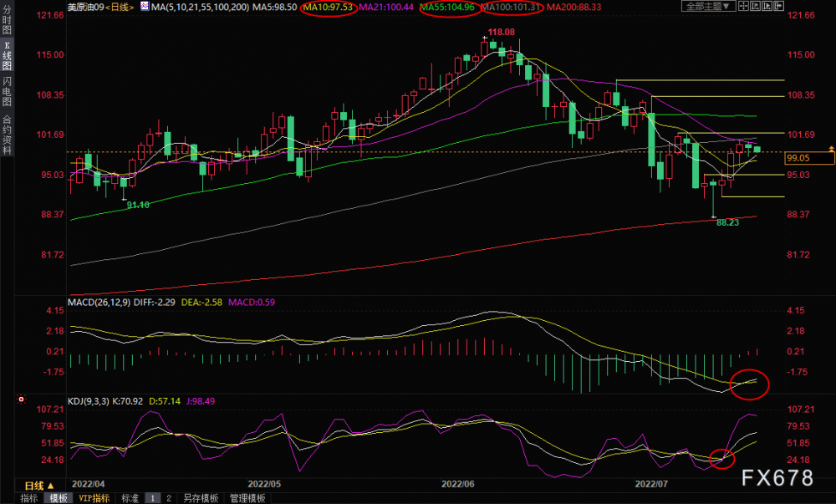This screenshot has height=504, width=836.
Task: Click the 2022/06 date on time axis
Action: tap(458, 484)
